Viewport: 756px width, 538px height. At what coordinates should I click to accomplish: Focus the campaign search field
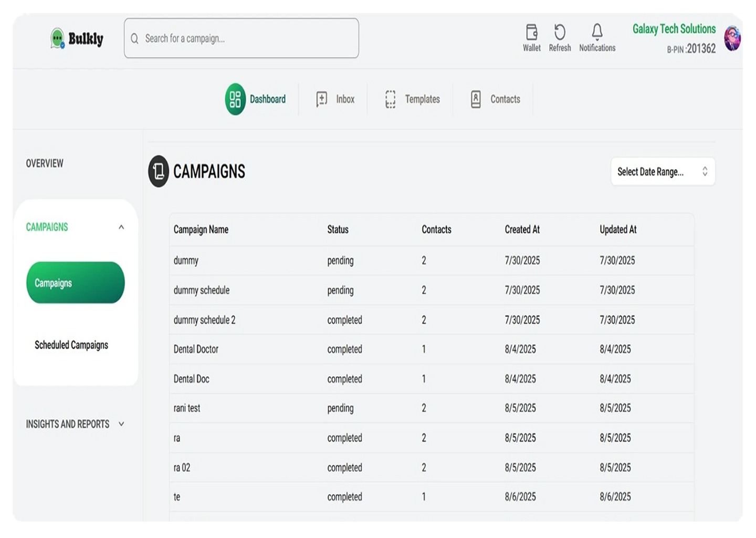[241, 38]
